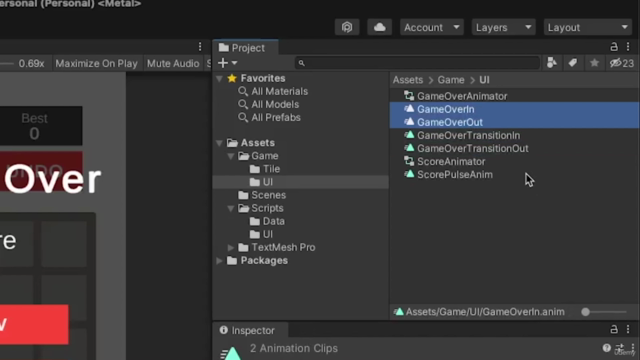This screenshot has height=360, width=640.
Task: Open the cloud services icon
Action: tap(380, 27)
